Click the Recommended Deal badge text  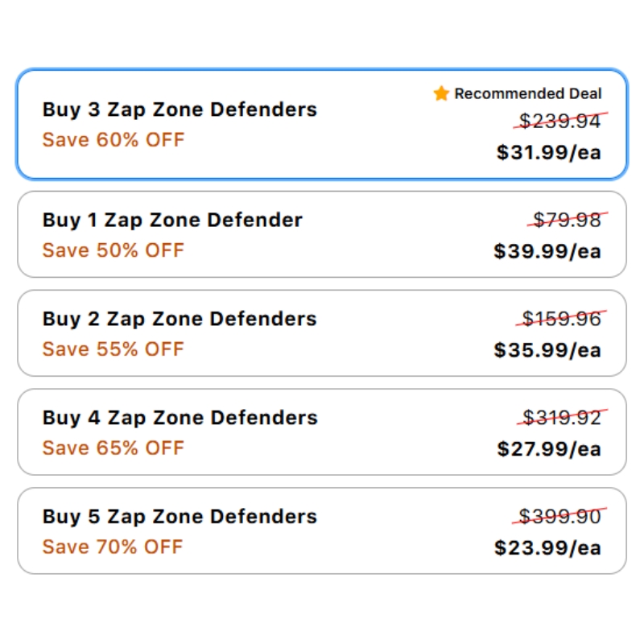(528, 94)
